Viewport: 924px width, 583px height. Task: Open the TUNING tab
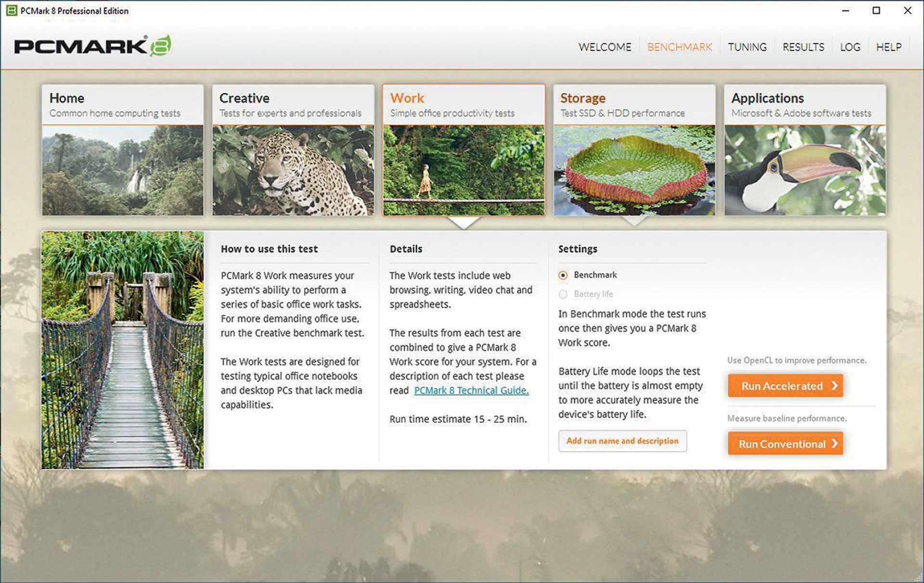pos(747,47)
